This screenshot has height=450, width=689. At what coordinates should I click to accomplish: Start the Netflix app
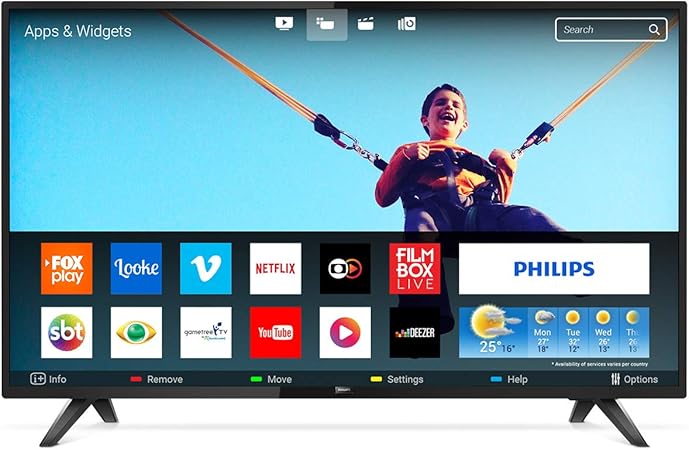click(276, 269)
